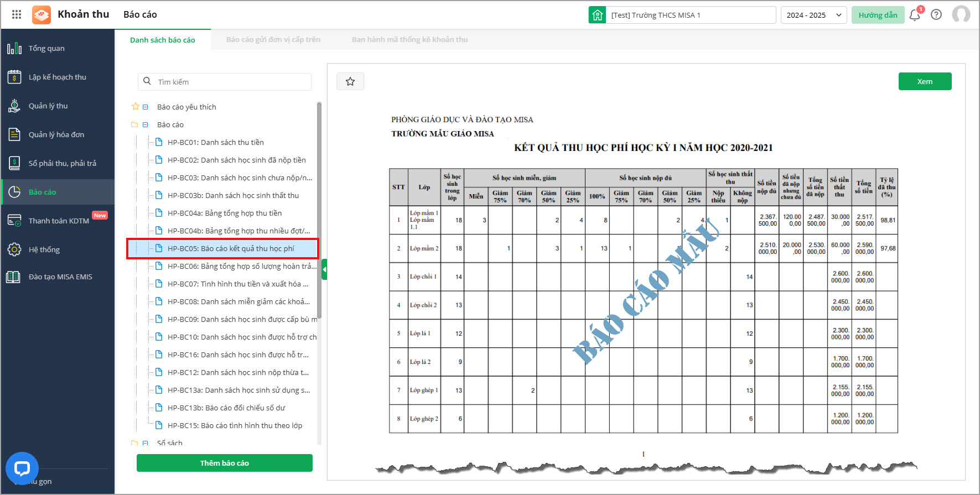Click the Khoản thu orange logo icon
Viewport: 980px width, 495px height.
[x=42, y=15]
